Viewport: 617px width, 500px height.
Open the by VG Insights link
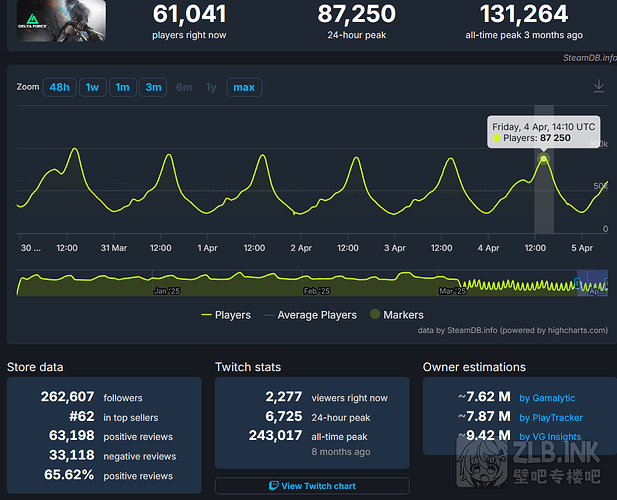click(550, 437)
